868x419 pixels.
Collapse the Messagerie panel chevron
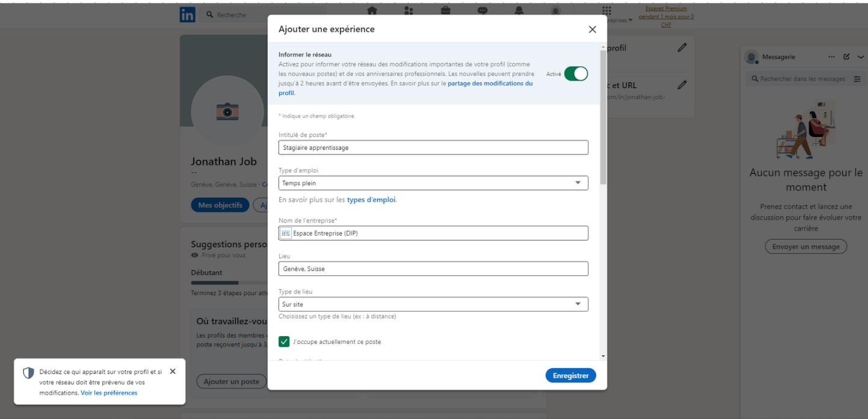coord(860,57)
